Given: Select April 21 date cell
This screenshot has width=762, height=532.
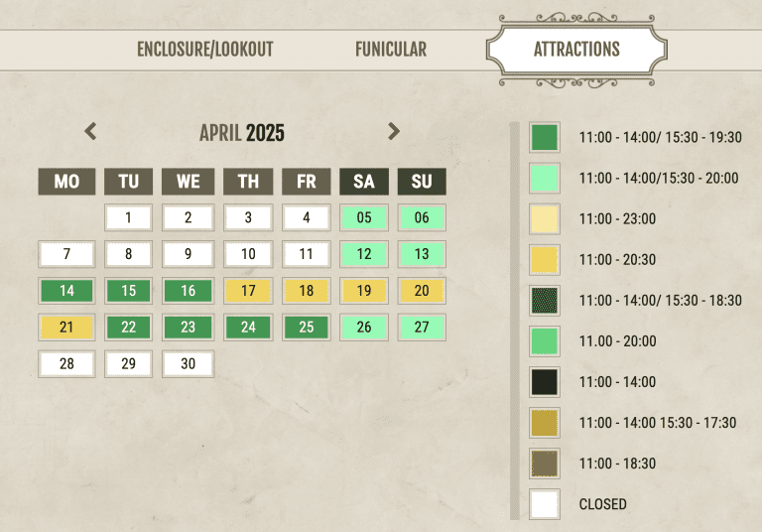Looking at the screenshot, I should point(66,328).
